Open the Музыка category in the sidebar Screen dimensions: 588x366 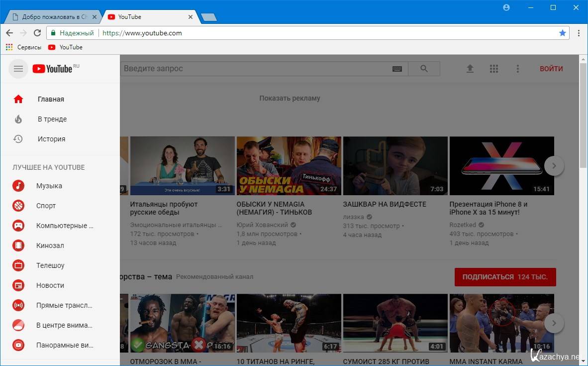[49, 186]
